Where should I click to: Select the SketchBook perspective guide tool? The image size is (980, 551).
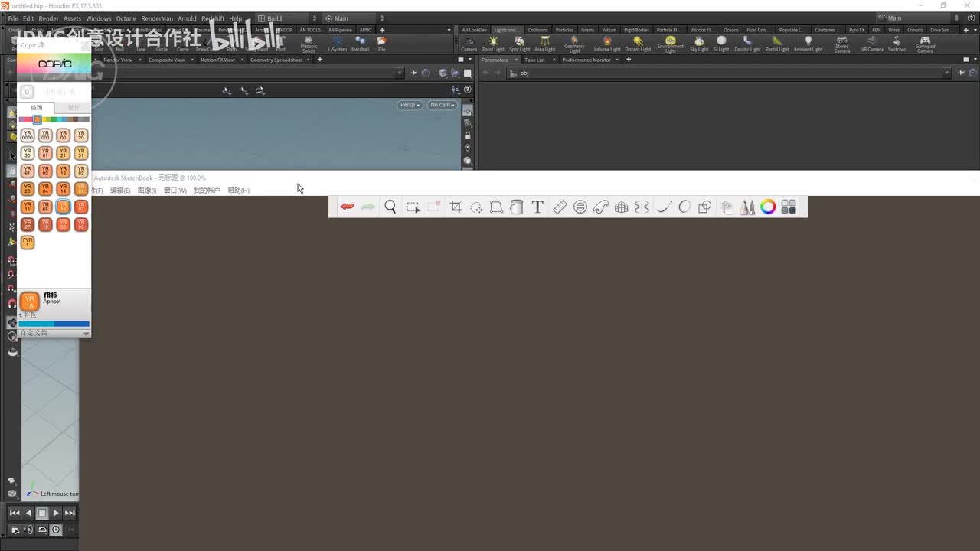click(x=622, y=207)
